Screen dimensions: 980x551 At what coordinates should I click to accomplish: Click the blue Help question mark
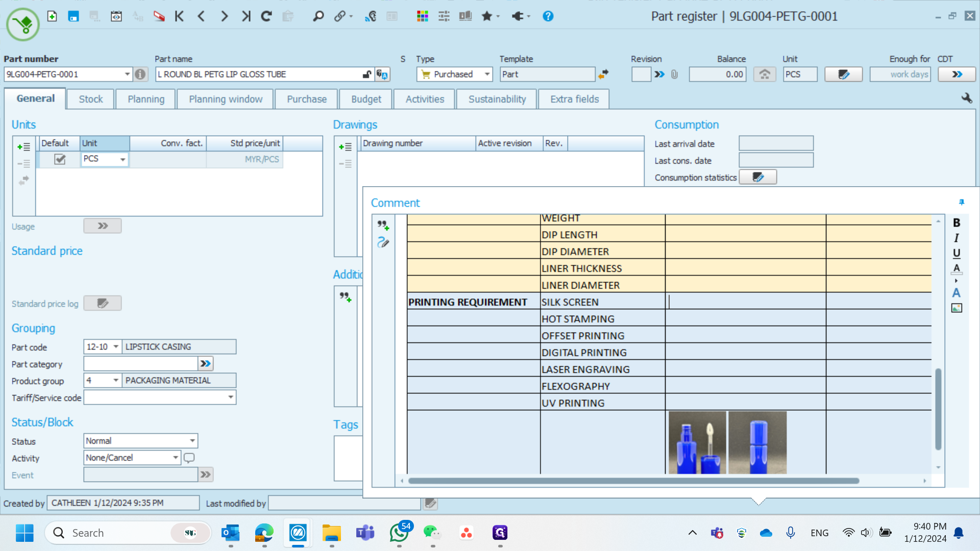(548, 16)
